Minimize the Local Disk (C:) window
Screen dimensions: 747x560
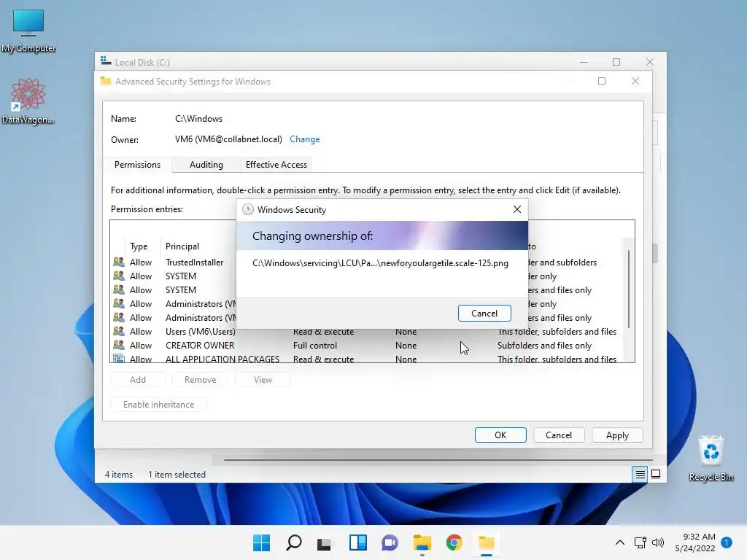click(x=583, y=63)
